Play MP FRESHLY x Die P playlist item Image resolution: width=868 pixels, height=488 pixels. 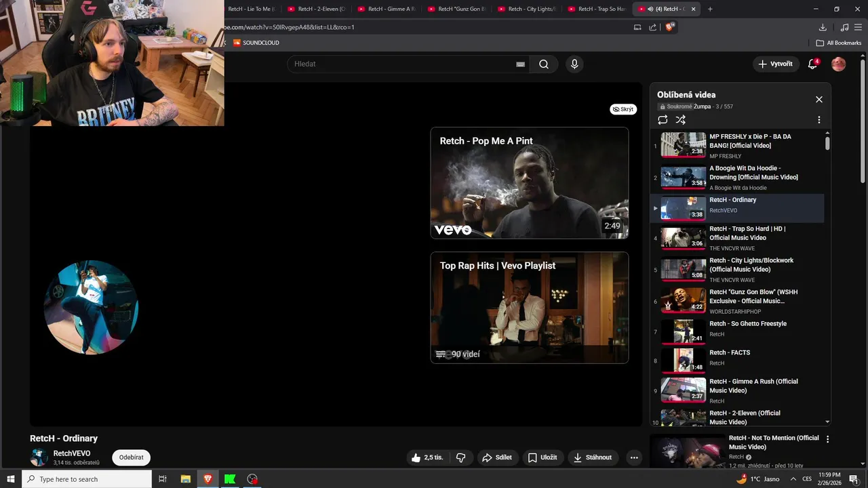(x=739, y=146)
